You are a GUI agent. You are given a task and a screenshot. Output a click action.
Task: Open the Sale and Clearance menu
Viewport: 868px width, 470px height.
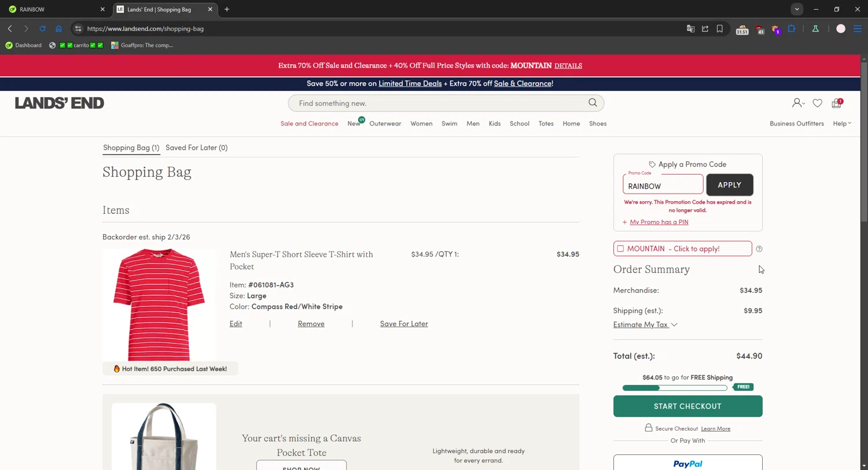point(310,123)
